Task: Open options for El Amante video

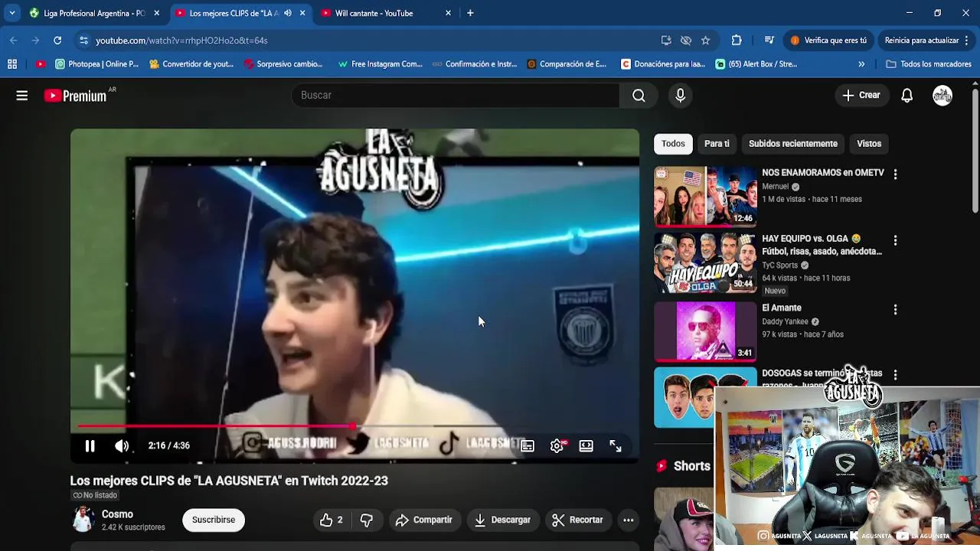Action: (x=895, y=310)
